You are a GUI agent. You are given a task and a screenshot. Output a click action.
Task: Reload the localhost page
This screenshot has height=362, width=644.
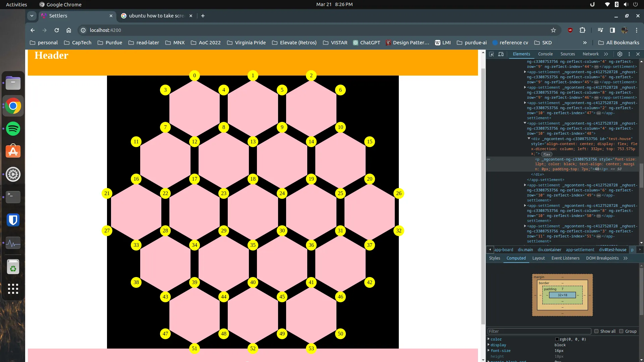click(57, 30)
